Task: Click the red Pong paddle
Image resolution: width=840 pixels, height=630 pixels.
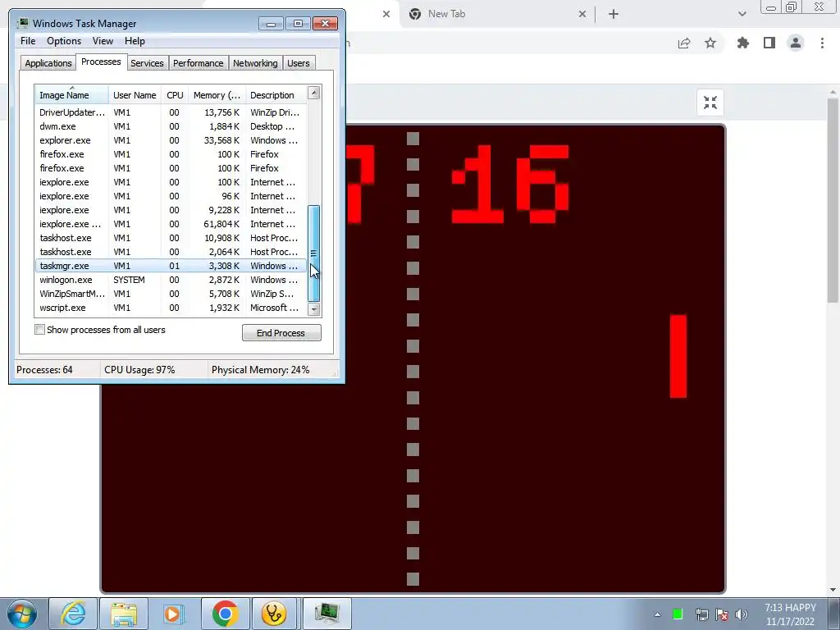Action: pos(678,356)
